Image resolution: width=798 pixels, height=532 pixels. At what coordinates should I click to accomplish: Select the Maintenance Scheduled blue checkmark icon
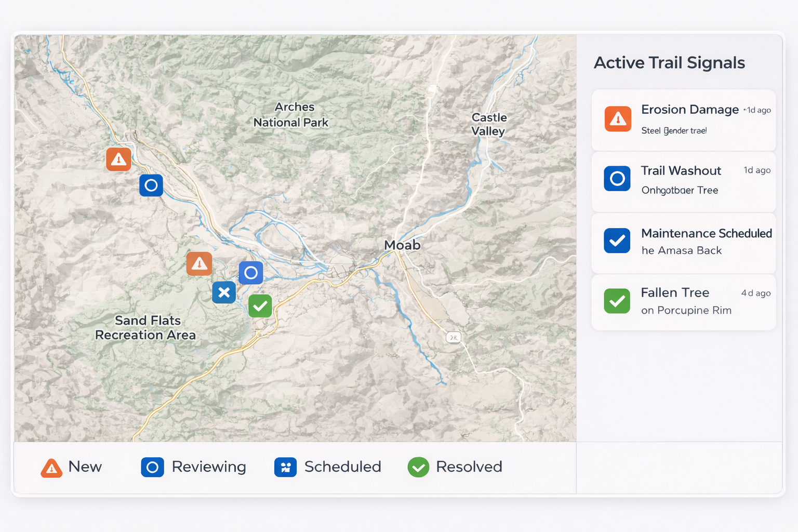click(x=617, y=241)
